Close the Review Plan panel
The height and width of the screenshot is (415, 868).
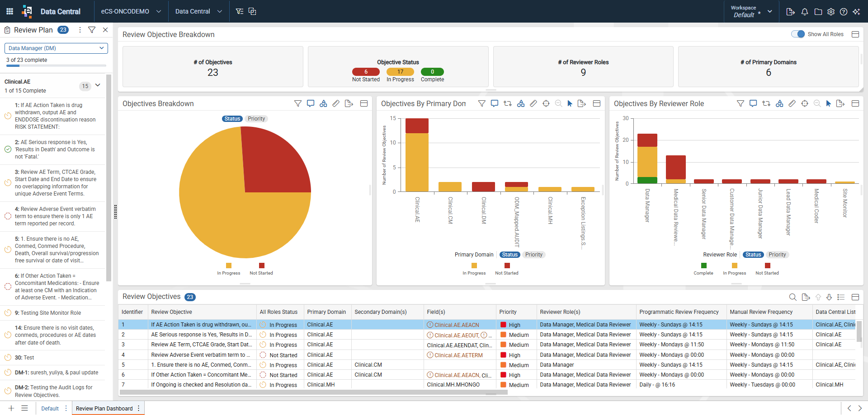coord(105,30)
